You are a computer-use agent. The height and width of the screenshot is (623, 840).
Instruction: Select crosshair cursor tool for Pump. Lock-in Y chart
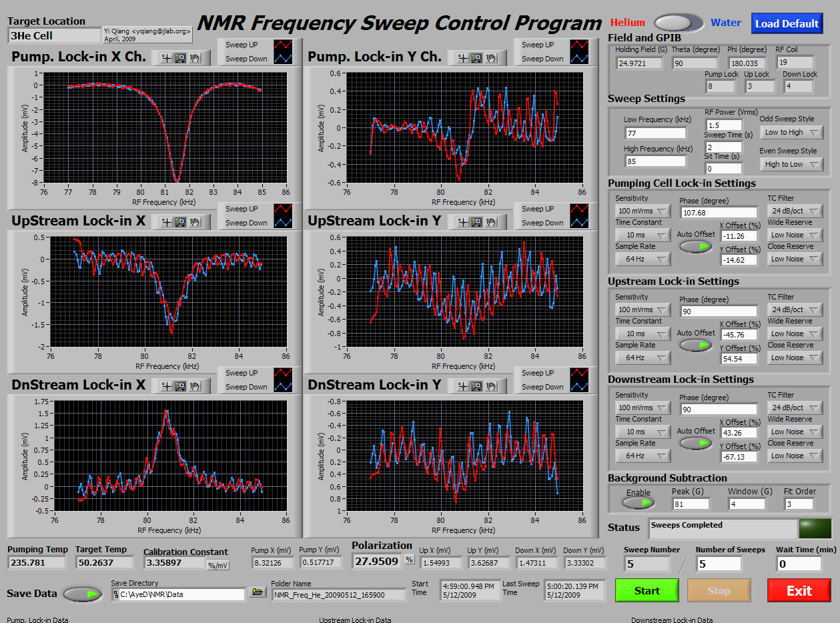click(x=462, y=58)
